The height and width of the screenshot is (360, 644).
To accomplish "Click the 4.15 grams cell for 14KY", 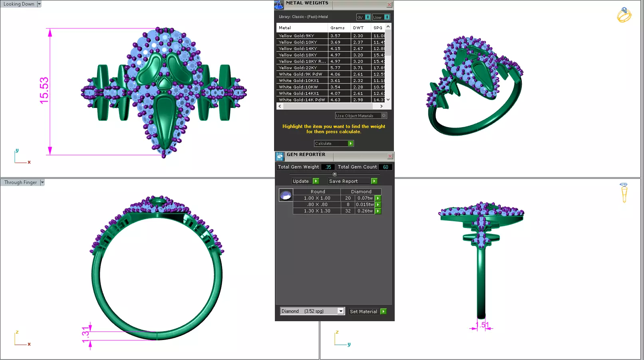I will point(339,49).
